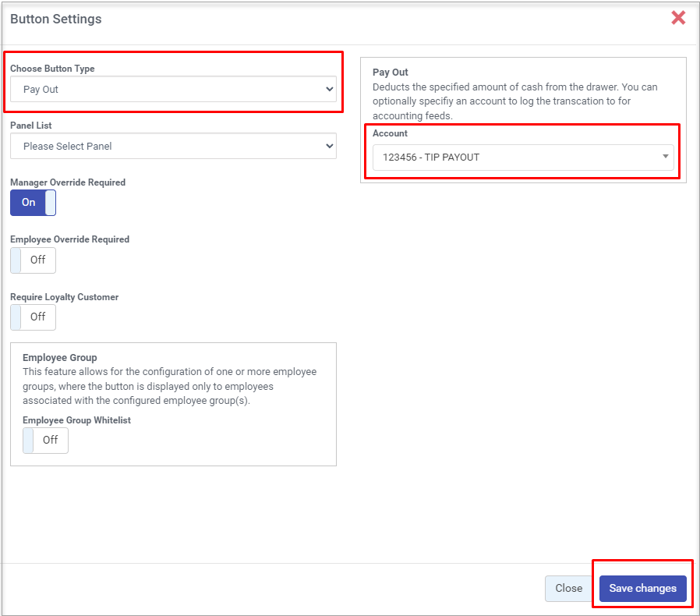Open the dropdown showing Pay Out
Image resolution: width=700 pixels, height=616 pixels.
click(173, 90)
